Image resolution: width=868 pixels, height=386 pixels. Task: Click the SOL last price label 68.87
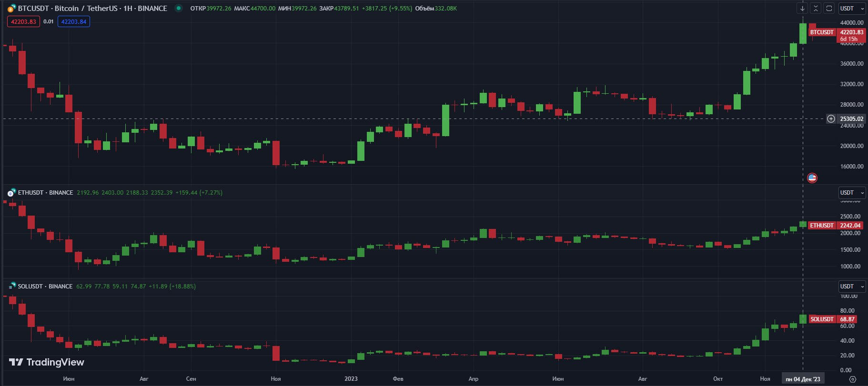pos(847,319)
